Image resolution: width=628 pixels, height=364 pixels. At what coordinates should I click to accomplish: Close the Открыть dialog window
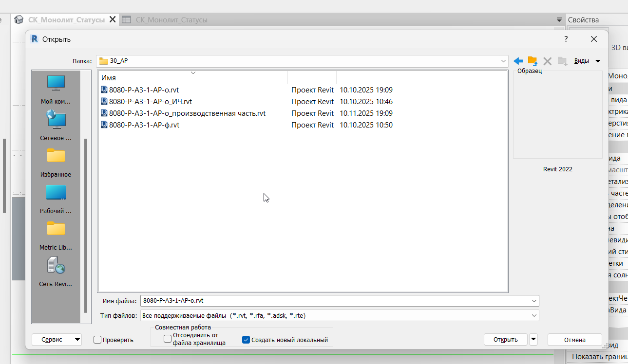click(x=593, y=39)
